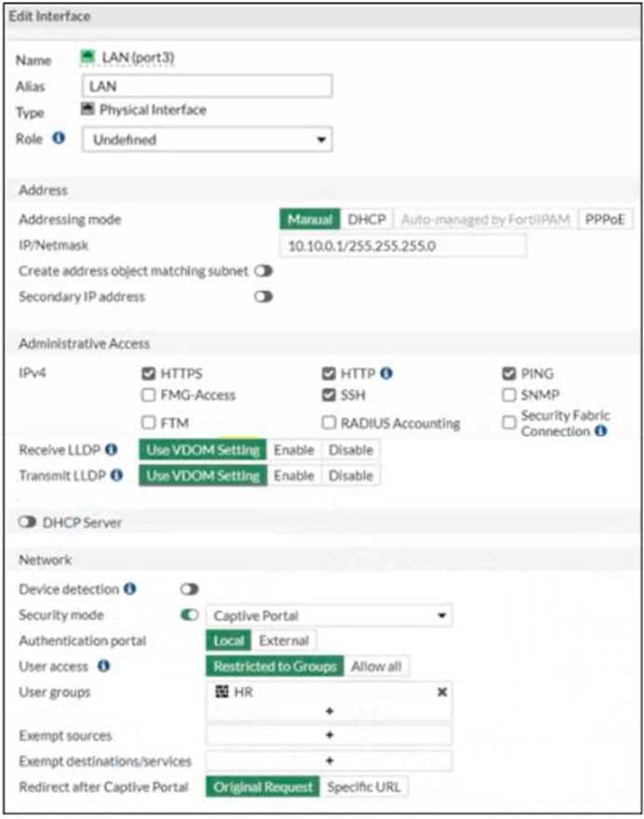
Task: Select DHCP addressing mode
Action: pyautogui.click(x=366, y=219)
